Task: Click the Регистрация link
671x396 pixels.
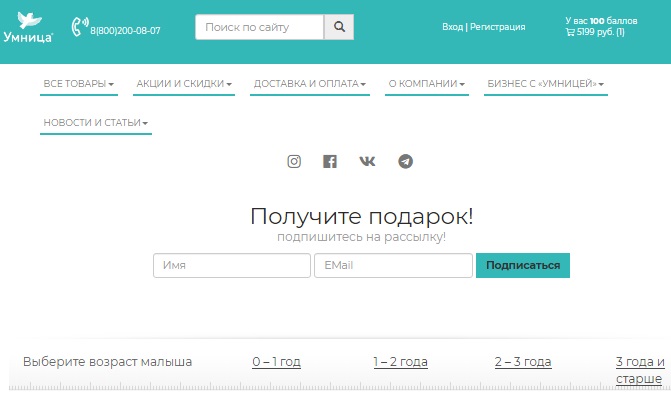Action: [498, 27]
